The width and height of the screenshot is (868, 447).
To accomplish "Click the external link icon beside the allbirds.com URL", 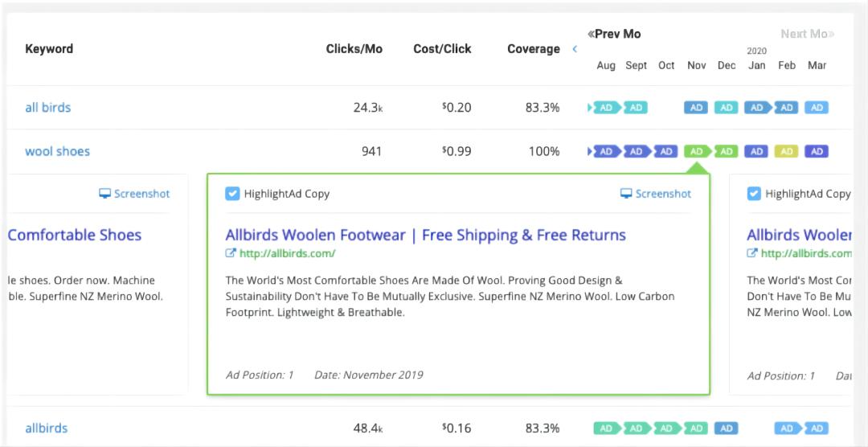I will pos(231,253).
